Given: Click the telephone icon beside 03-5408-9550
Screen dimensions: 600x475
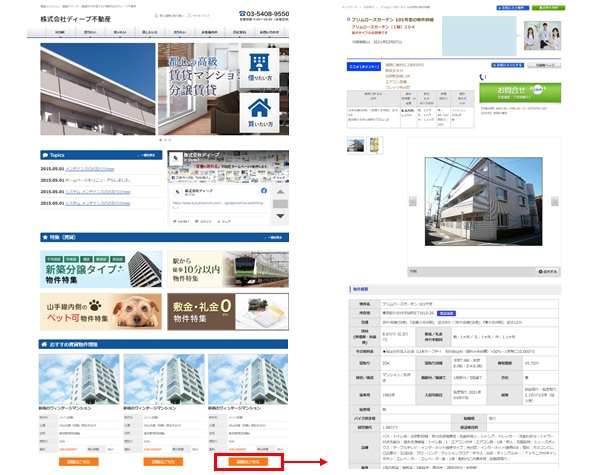Looking at the screenshot, I should click(x=242, y=13).
